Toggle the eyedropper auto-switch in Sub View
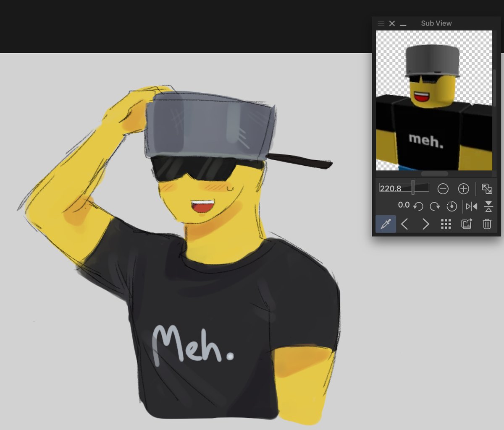 pos(386,224)
